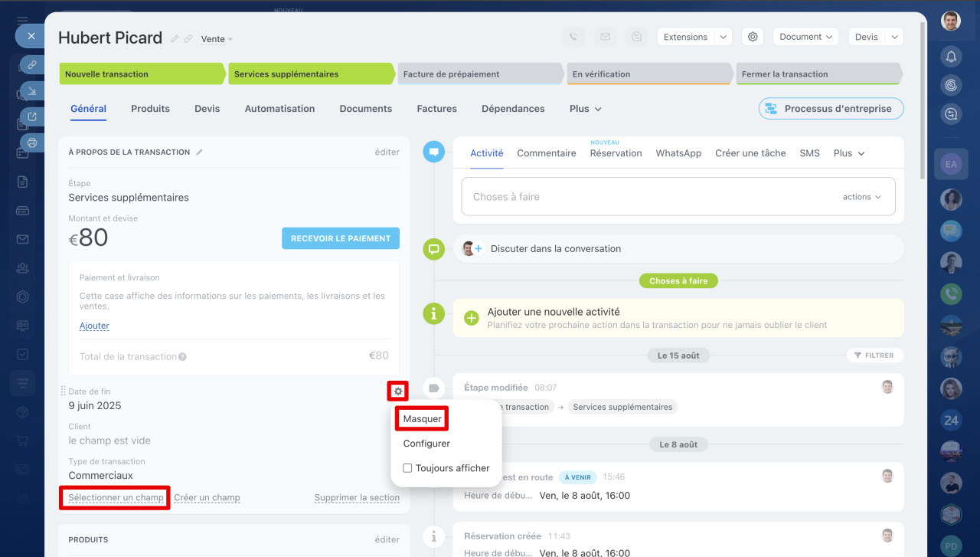The image size is (980, 557).
Task: Select the Facture de prépaiement stage
Action: pos(480,74)
